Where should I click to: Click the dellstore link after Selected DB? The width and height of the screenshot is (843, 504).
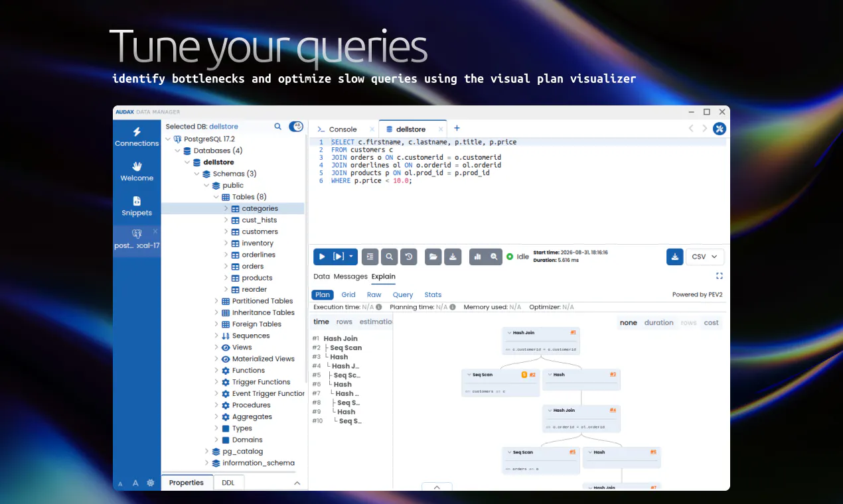(223, 126)
